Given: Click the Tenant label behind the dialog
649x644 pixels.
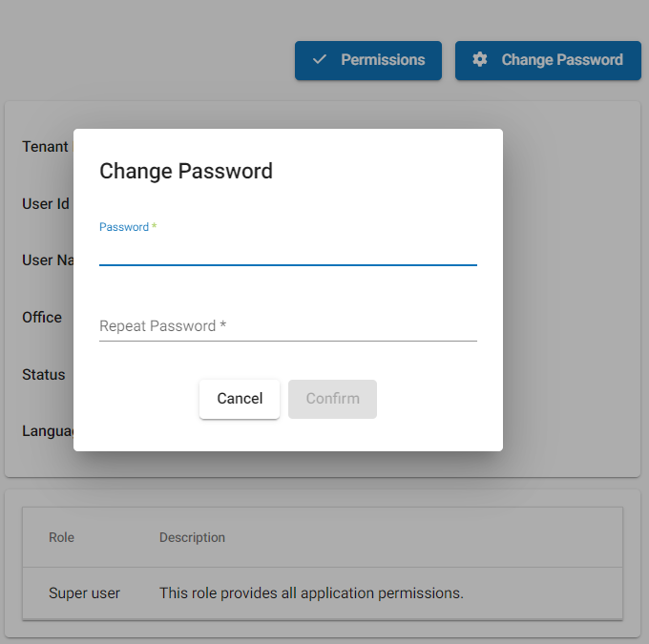Looking at the screenshot, I should (x=45, y=147).
